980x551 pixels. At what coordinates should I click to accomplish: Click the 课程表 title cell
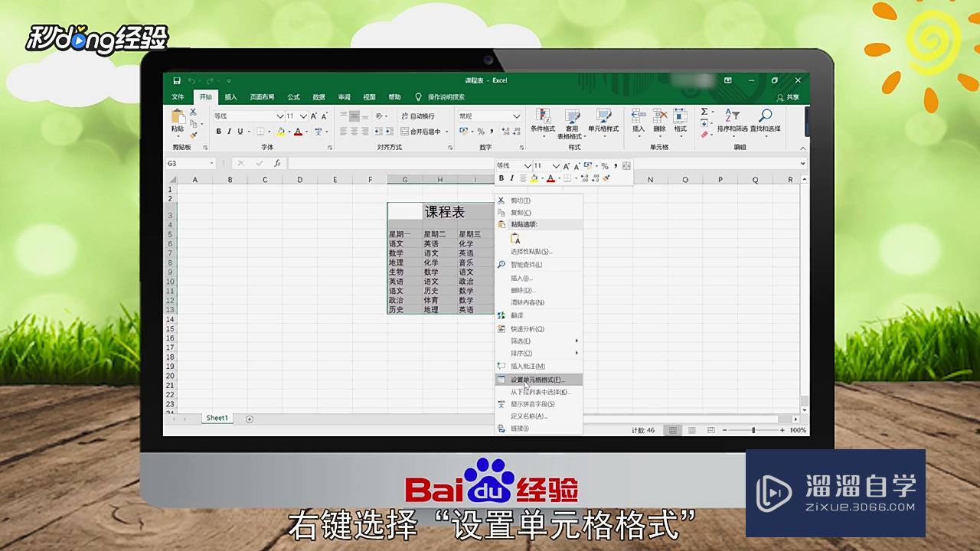[444, 212]
